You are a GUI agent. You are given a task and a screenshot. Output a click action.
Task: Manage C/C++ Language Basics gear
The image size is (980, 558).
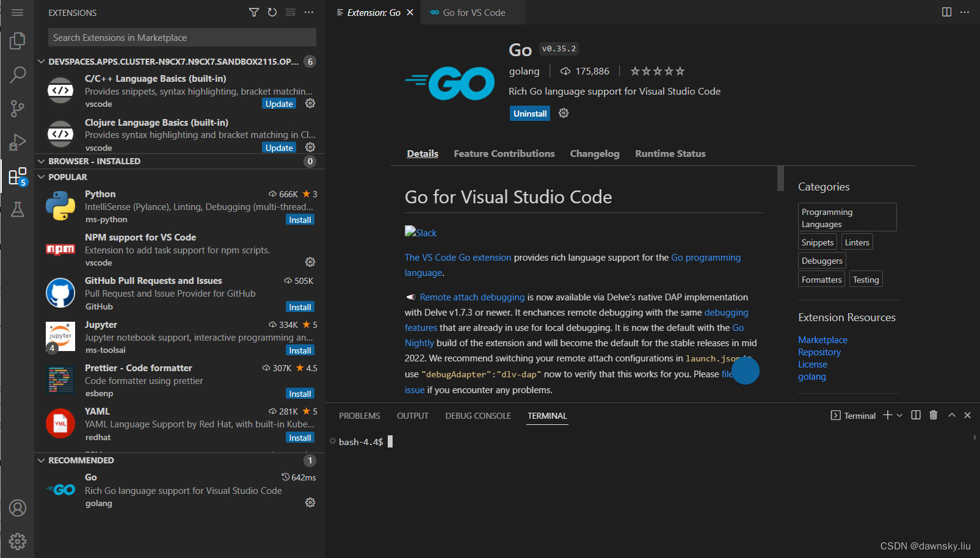point(310,103)
